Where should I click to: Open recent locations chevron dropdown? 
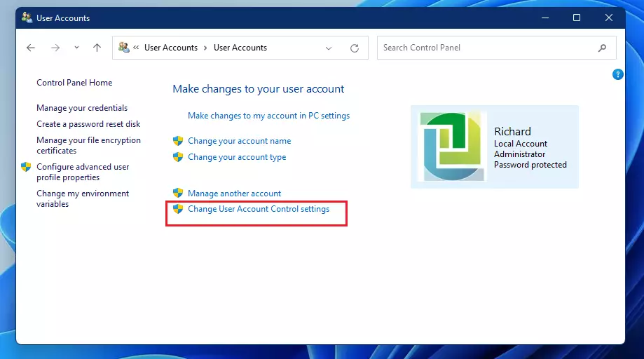point(76,48)
